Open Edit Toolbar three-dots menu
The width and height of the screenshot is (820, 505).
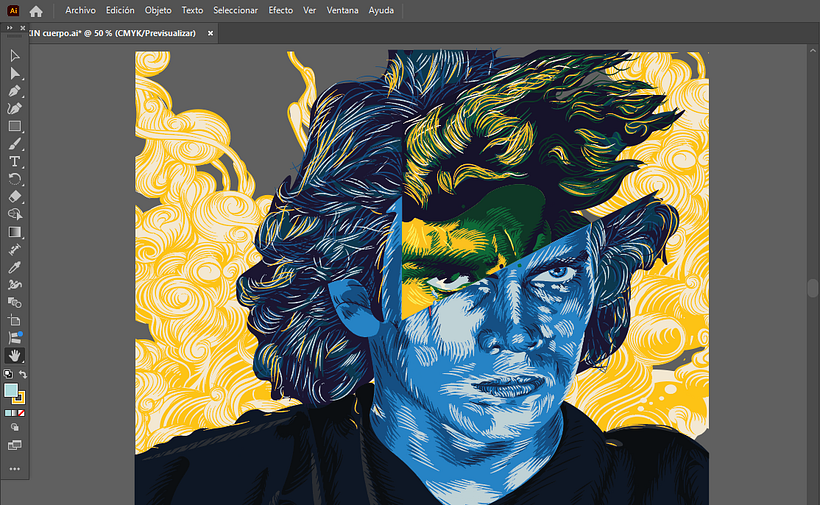click(x=15, y=468)
